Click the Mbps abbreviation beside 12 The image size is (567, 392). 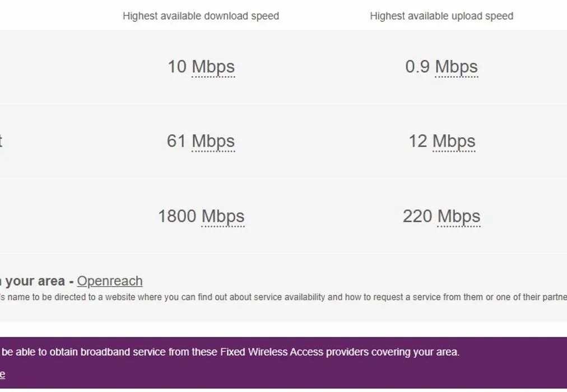(x=454, y=141)
